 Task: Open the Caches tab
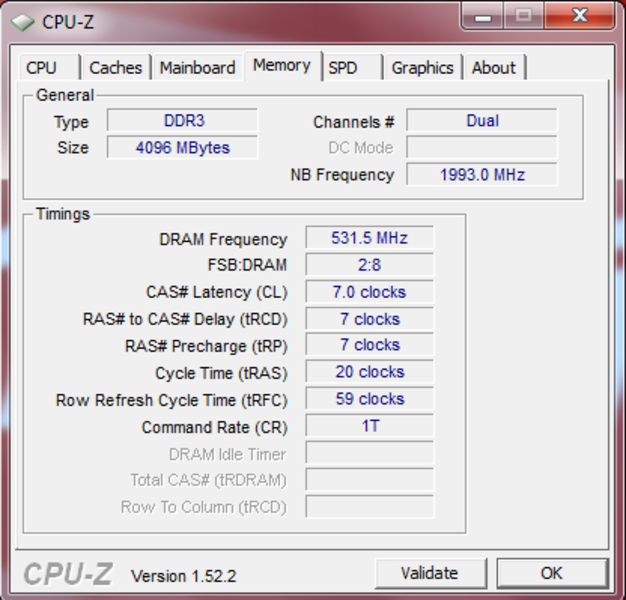click(x=115, y=67)
